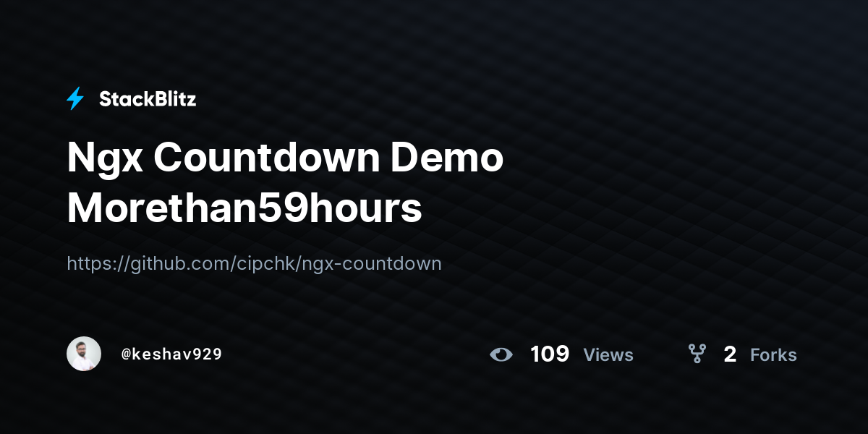Image resolution: width=868 pixels, height=434 pixels.
Task: Open the github.com/cipchk/ngx-countdown link
Action: (254, 263)
